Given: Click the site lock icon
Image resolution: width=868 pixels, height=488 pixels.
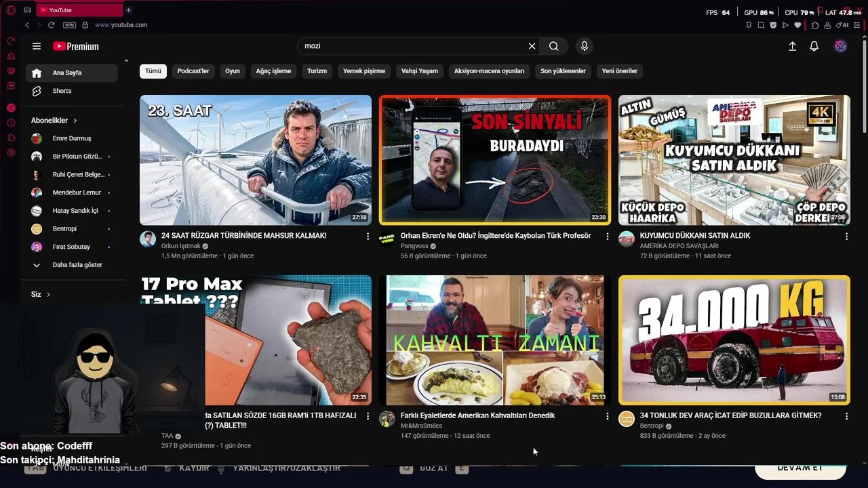Looking at the screenshot, I should coord(85,25).
